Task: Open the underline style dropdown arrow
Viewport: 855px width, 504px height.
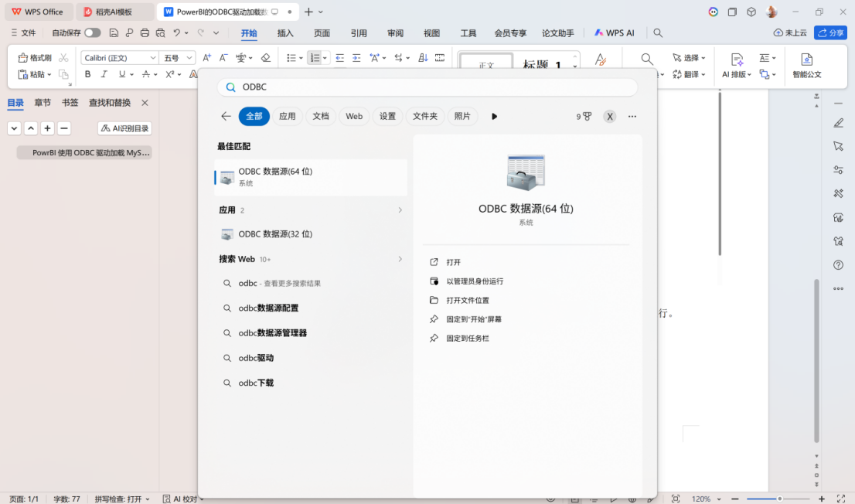Action: pyautogui.click(x=132, y=75)
